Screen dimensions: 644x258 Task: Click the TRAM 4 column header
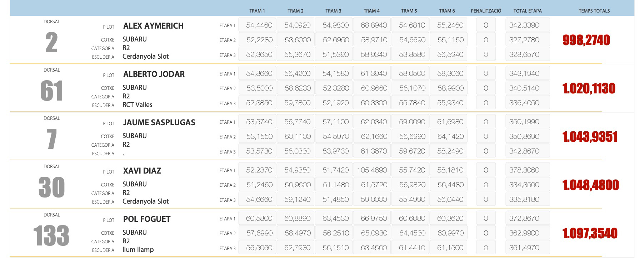point(371,11)
